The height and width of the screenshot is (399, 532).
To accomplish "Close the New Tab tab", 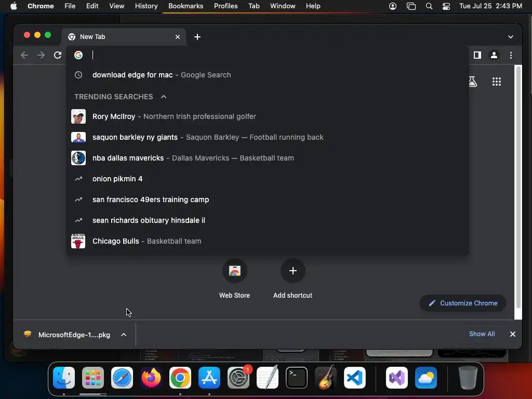I will [x=178, y=37].
